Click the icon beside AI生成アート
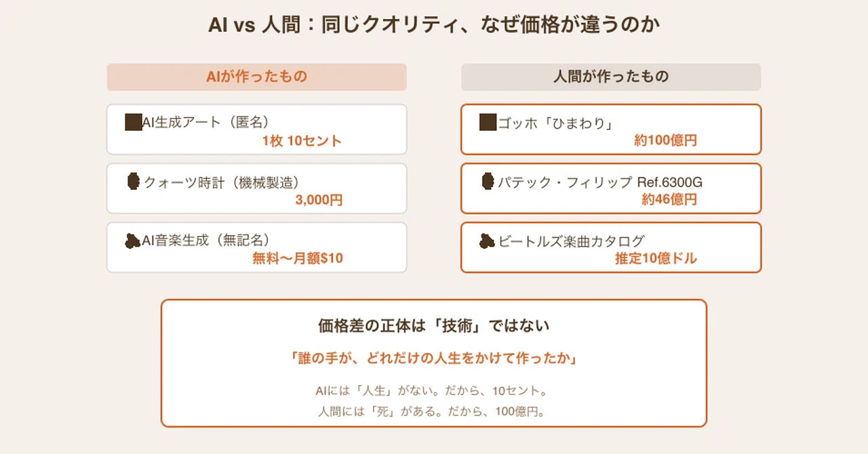Image resolution: width=868 pixels, height=454 pixels. [134, 123]
